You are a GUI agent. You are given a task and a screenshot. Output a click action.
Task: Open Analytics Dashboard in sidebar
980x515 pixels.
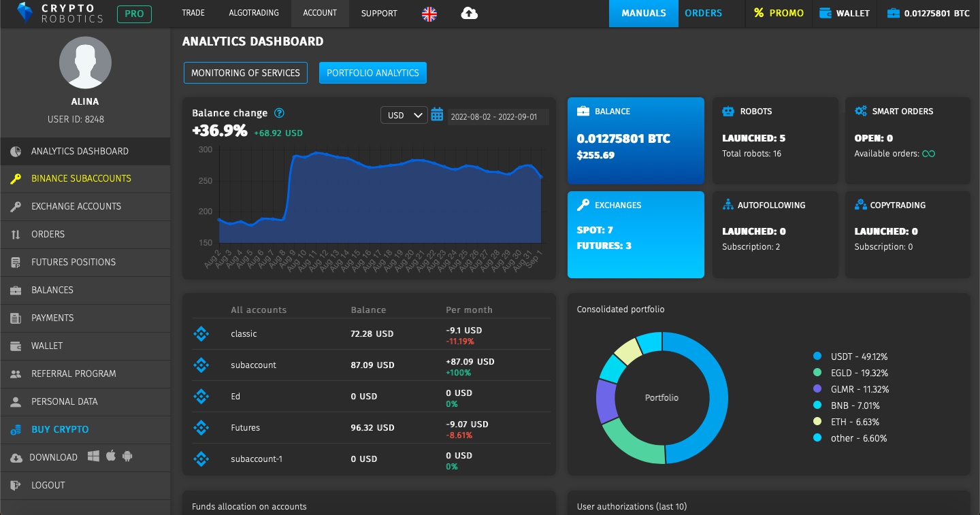(85, 151)
